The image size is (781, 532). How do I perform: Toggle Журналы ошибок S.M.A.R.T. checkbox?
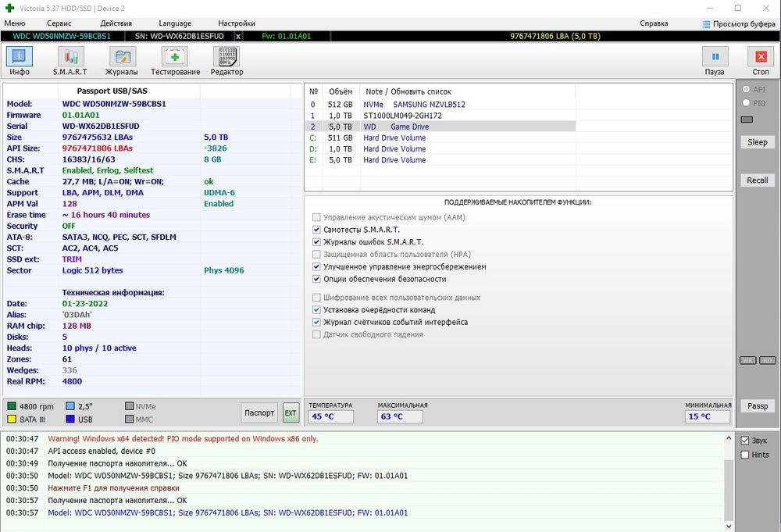click(x=316, y=242)
